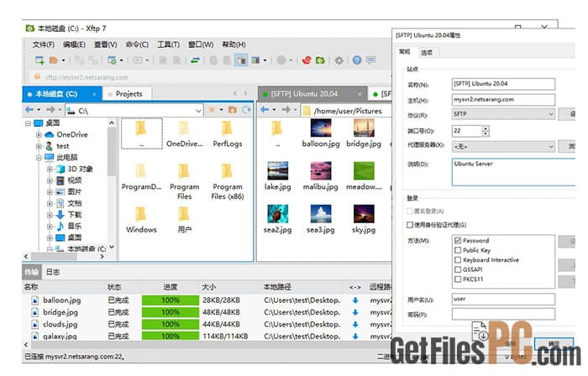The height and width of the screenshot is (376, 588).
Task: Open the 查看(V) menu
Action: point(105,44)
